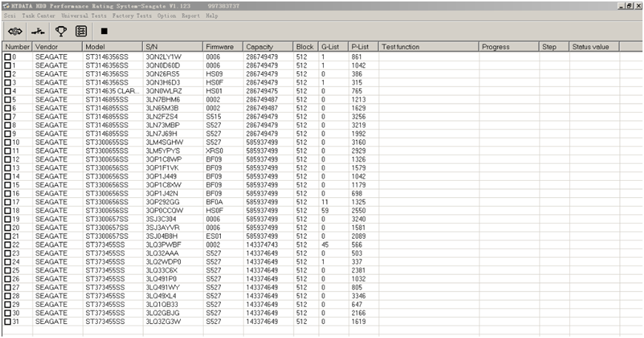Click firmware cell XRS0
The height and width of the screenshot is (338, 644).
coord(214,150)
